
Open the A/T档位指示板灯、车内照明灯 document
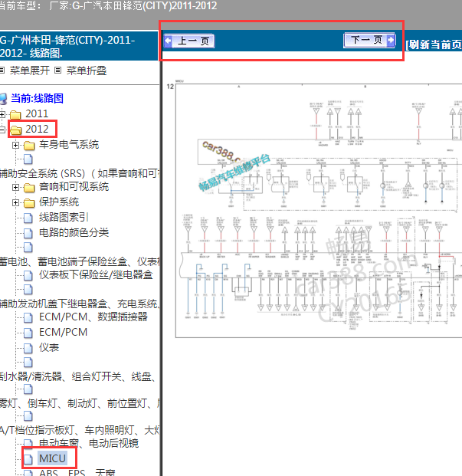click(x=80, y=431)
